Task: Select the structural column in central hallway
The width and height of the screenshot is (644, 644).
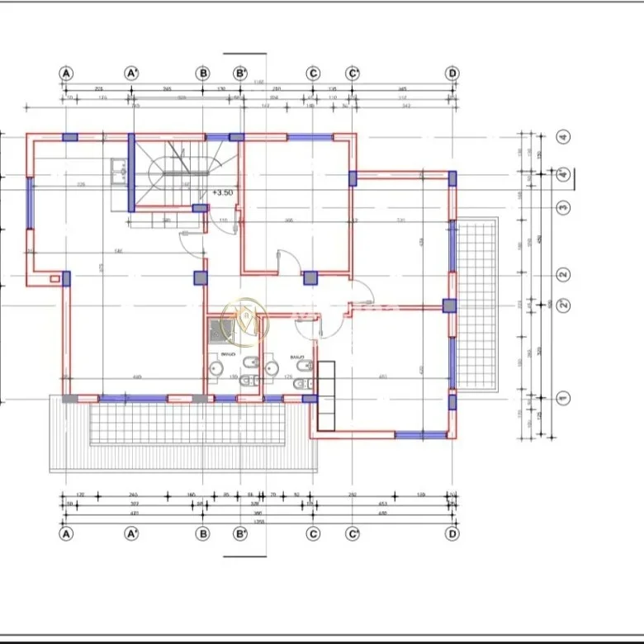Action: (200, 278)
